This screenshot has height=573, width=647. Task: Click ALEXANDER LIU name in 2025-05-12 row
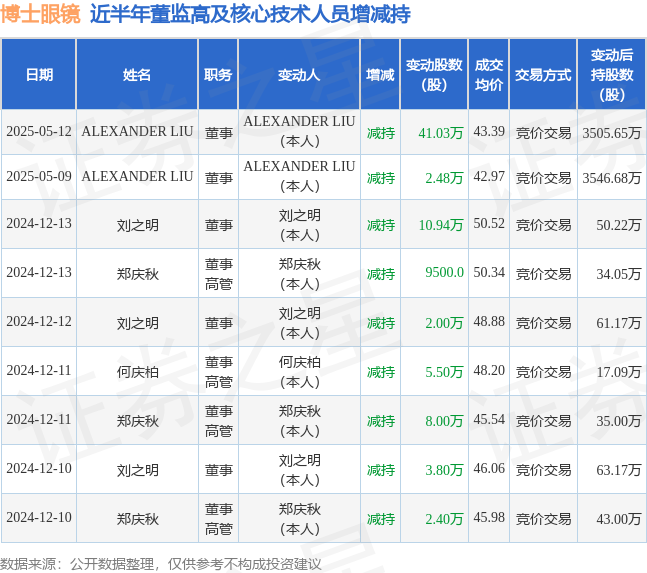[137, 132]
